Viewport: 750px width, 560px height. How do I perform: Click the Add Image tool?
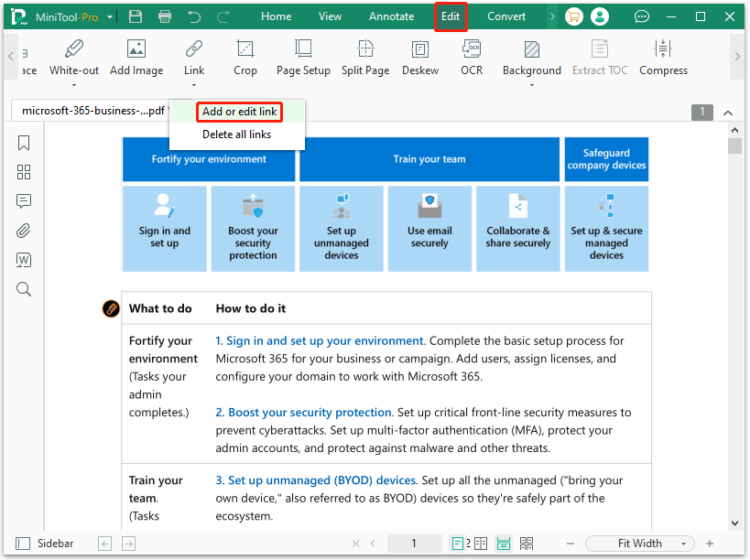136,57
